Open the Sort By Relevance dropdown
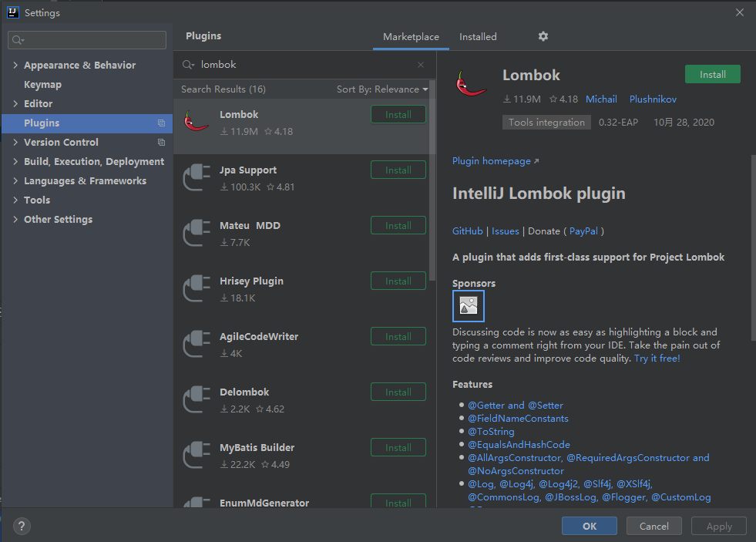The image size is (756, 542). click(x=382, y=89)
